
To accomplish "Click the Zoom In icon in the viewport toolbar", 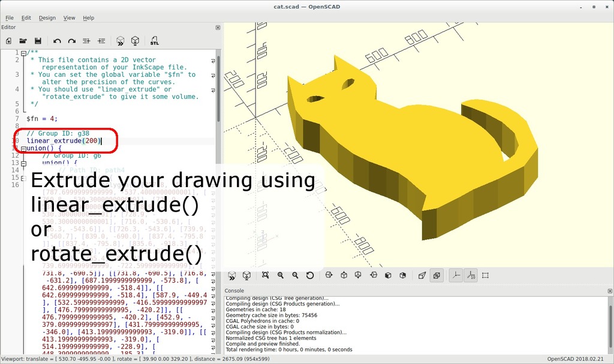I will point(280,275).
